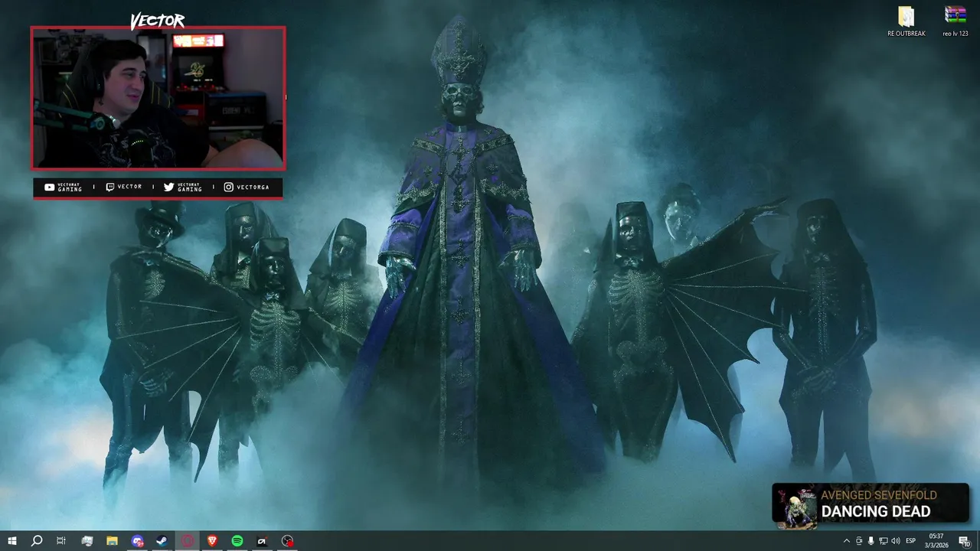Open Discord from the taskbar

point(137,541)
